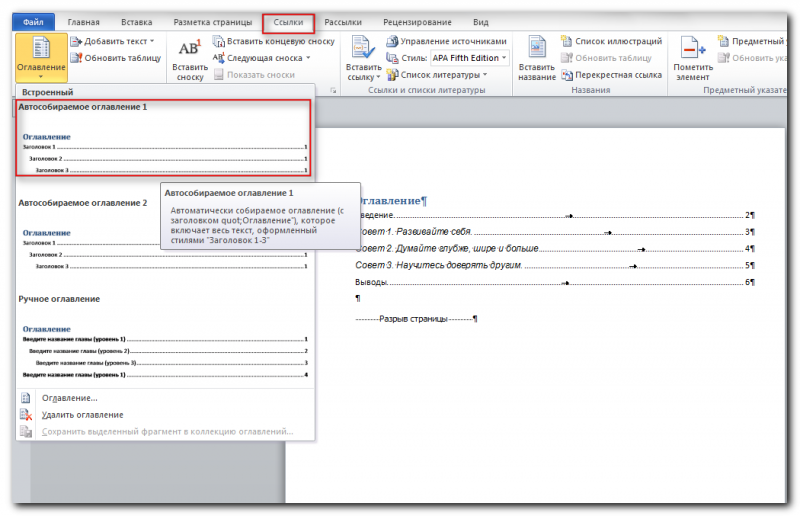Select Ручное оглавление preview
Screen dimensions: 800x516
[x=163, y=336]
